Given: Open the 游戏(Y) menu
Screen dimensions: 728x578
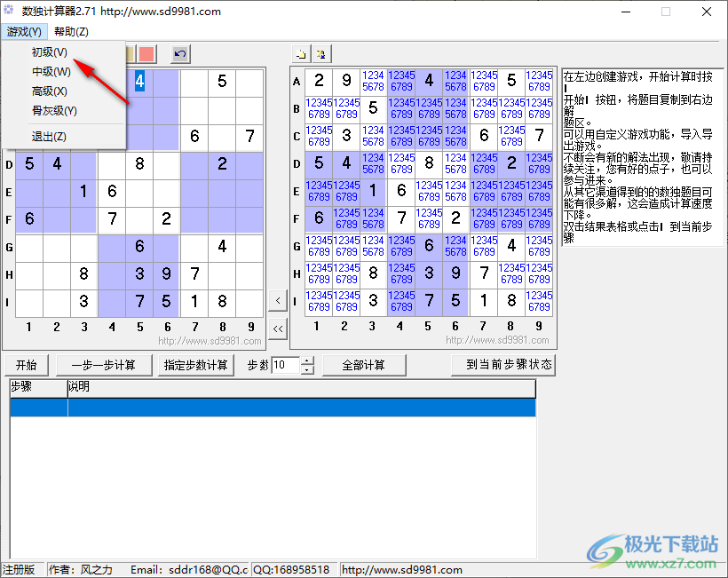Looking at the screenshot, I should pos(24,32).
